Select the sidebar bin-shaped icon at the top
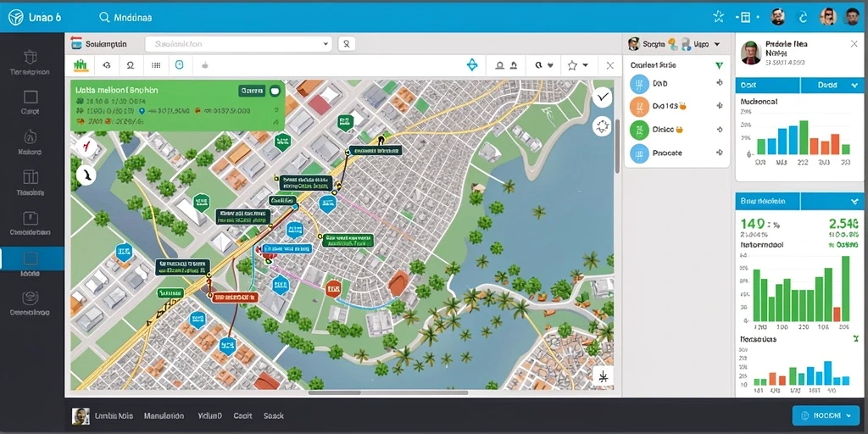Screen dimensions: 868x434 (31, 57)
